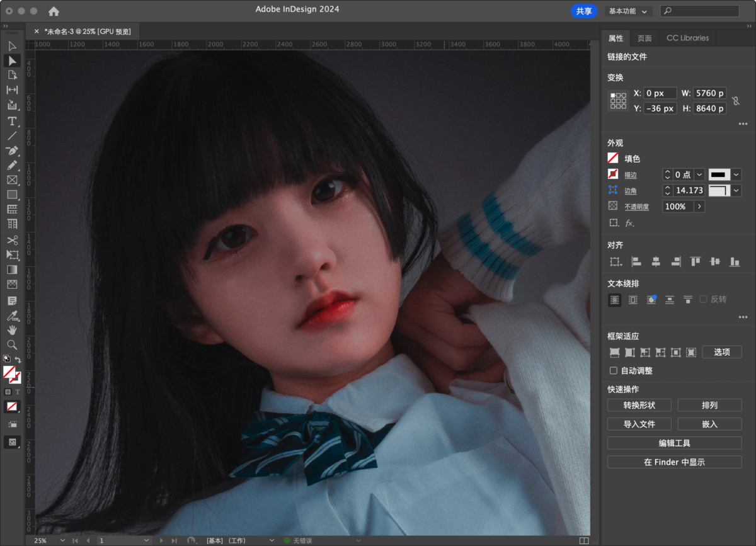Activate the Hand tool
Screen dimensions: 756x546
(12, 330)
